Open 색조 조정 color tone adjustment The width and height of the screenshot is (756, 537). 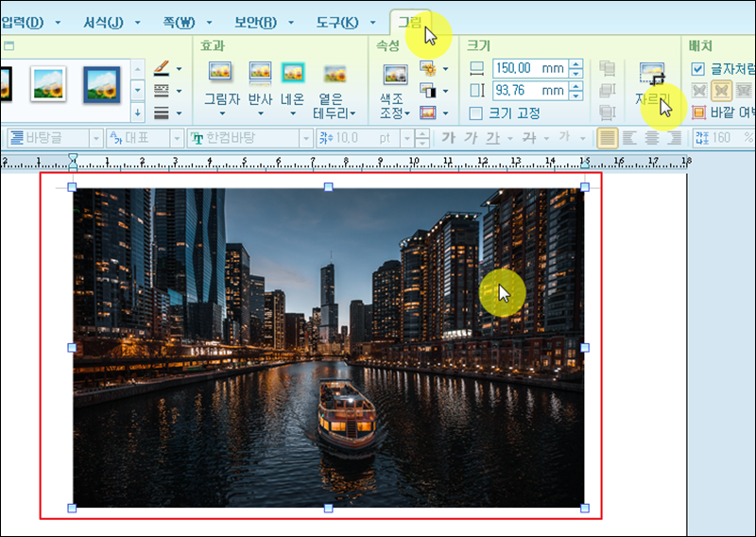(395, 91)
